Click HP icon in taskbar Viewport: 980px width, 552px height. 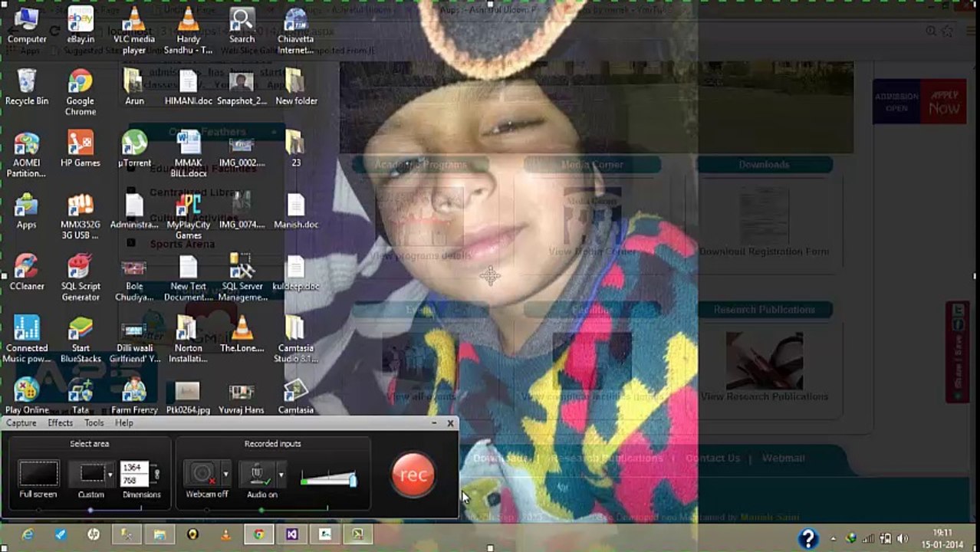coord(94,534)
